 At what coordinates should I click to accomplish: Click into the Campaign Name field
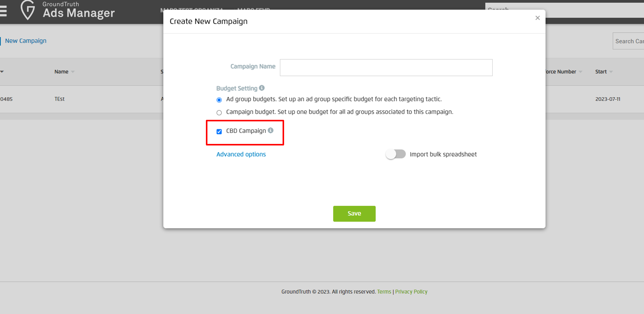pyautogui.click(x=386, y=67)
